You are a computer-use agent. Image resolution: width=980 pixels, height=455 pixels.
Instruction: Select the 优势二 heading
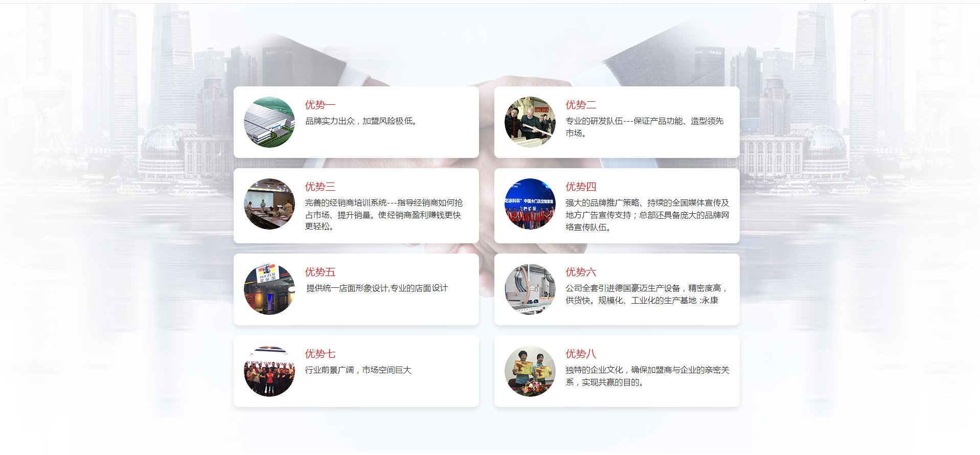point(580,105)
